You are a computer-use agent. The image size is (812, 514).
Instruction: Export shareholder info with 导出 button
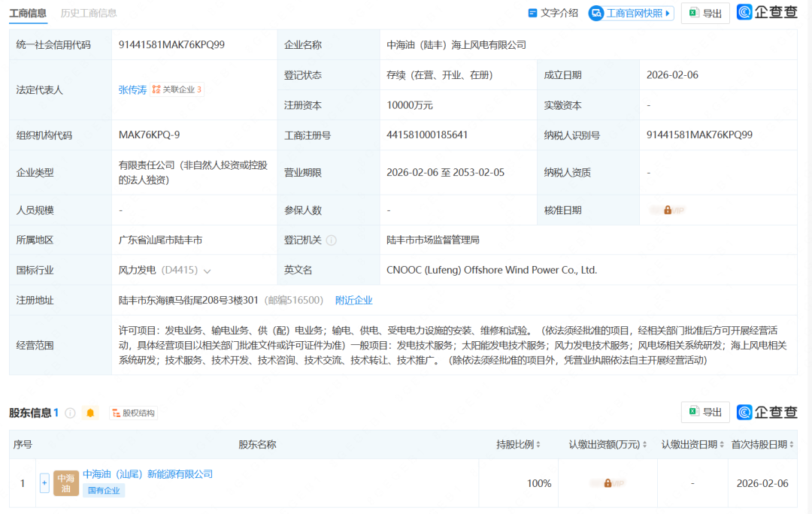(704, 412)
